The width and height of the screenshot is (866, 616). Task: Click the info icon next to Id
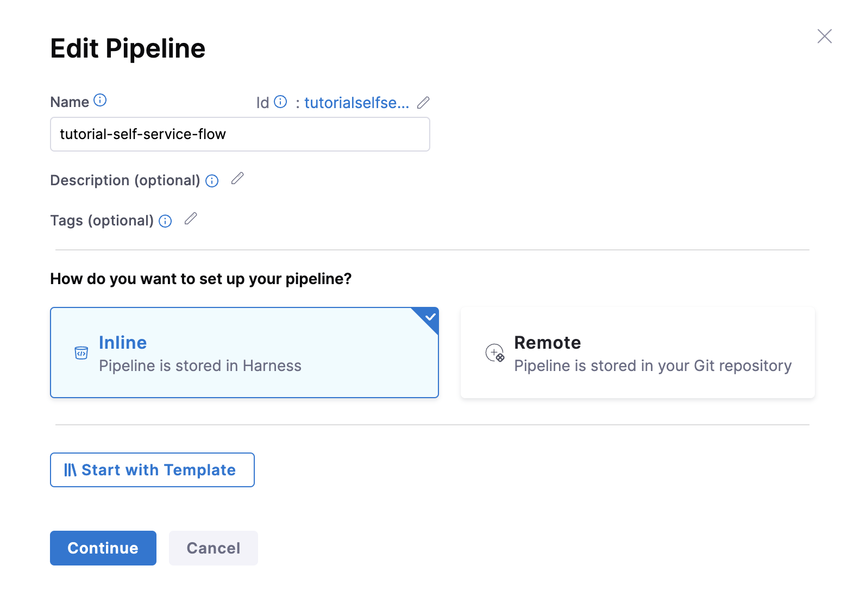click(280, 102)
